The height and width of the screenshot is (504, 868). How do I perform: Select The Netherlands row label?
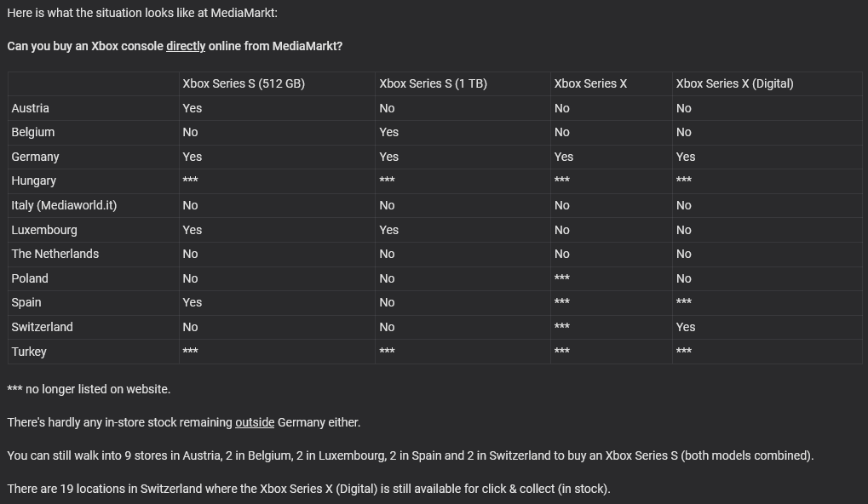[55, 254]
